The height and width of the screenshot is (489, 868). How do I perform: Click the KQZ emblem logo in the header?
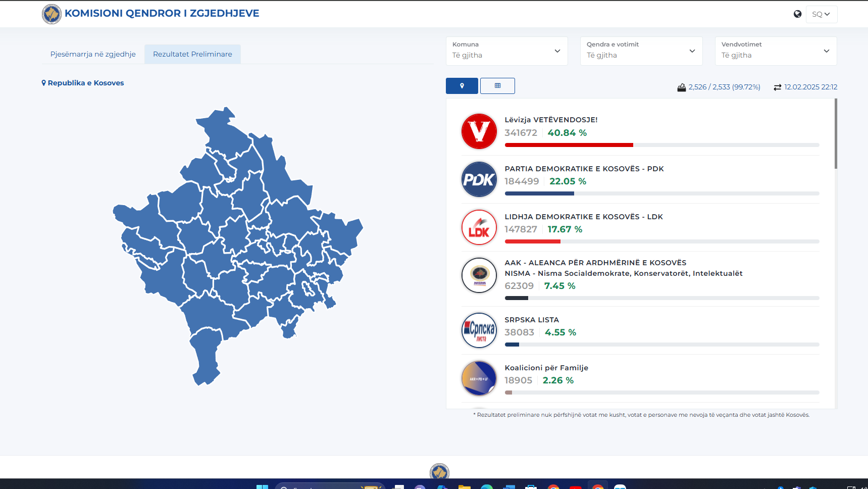(52, 14)
